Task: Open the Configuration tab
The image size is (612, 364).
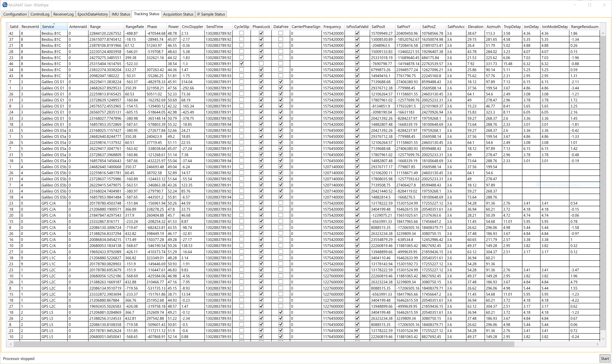Action: 15,14
